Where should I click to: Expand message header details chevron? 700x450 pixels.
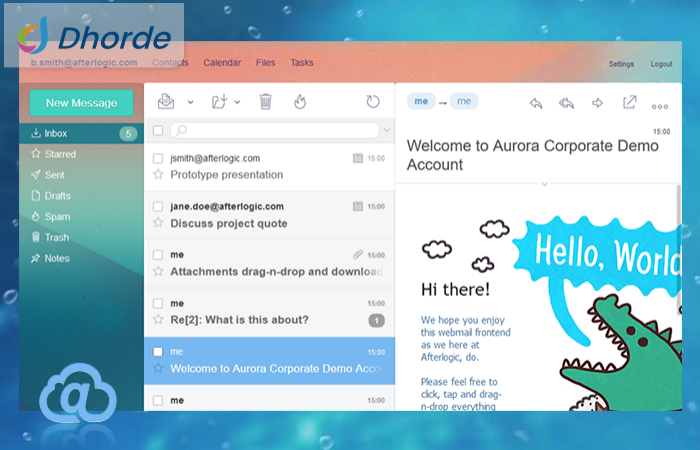pyautogui.click(x=544, y=183)
